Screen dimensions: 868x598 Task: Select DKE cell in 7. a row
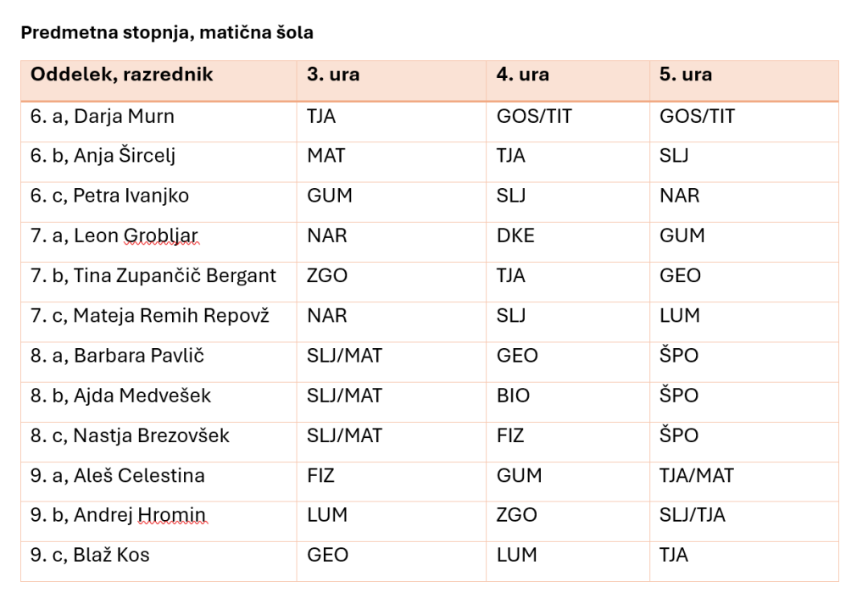tap(568, 241)
